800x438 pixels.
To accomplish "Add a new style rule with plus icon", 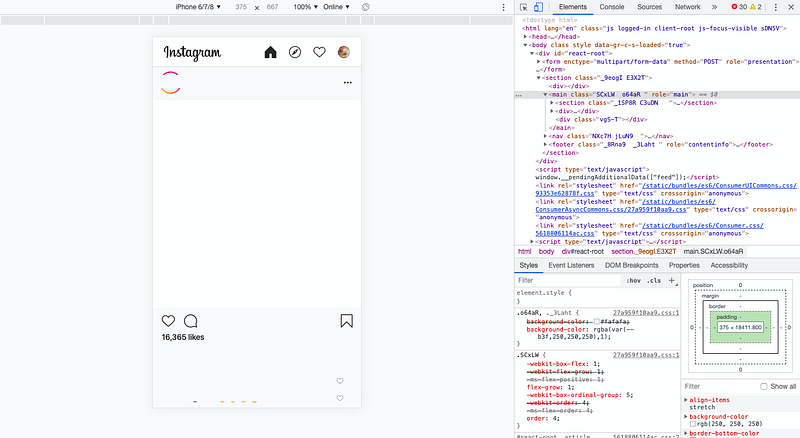I will (x=672, y=280).
